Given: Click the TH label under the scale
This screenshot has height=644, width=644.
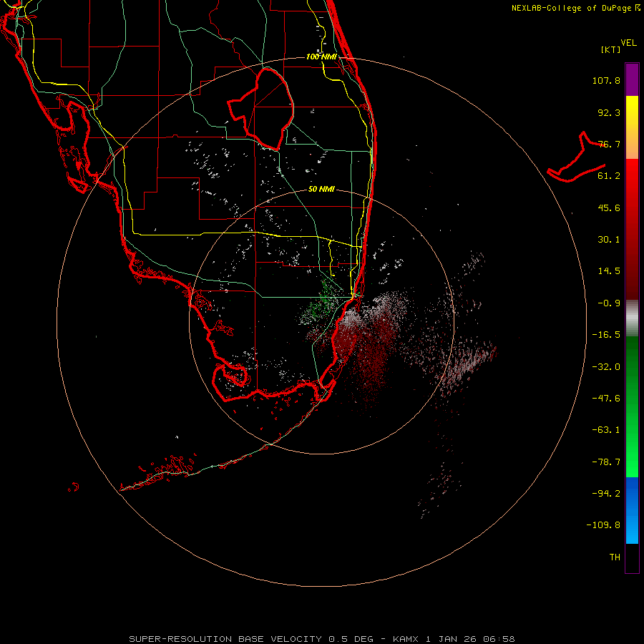Looking at the screenshot, I should [x=615, y=557].
